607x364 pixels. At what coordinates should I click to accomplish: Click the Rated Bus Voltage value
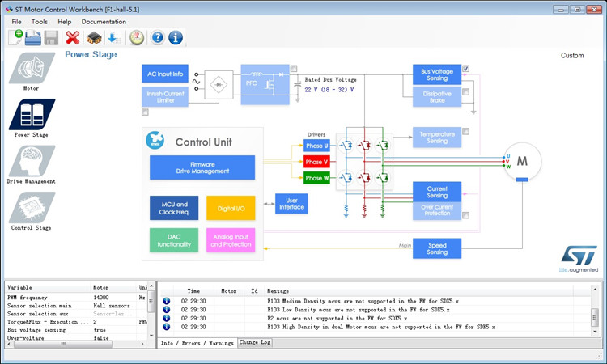329,90
